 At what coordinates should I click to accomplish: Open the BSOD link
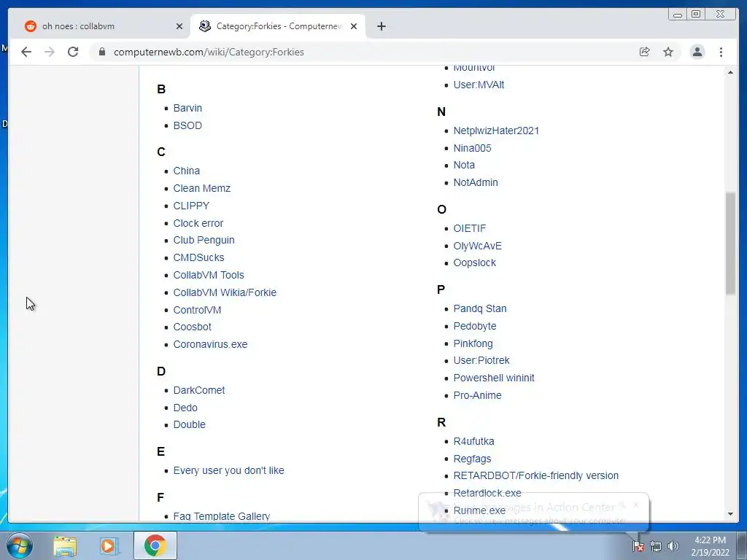tap(187, 125)
